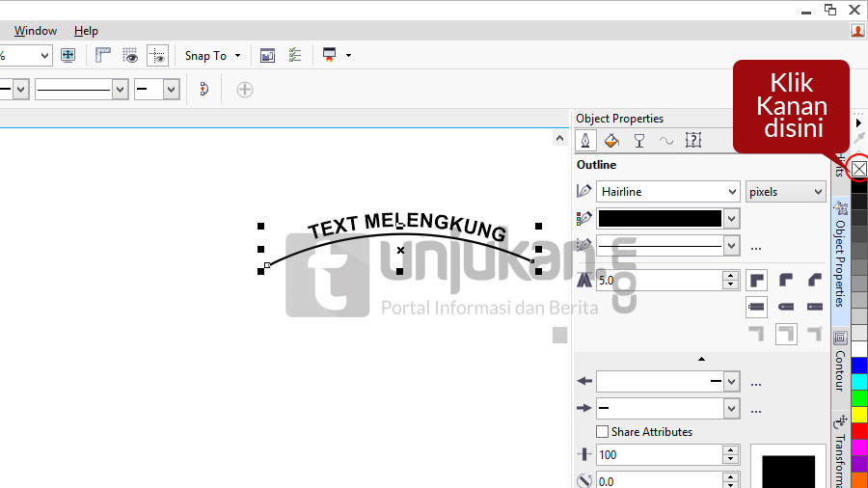The image size is (868, 488).
Task: Click the No Color swatch in palette
Action: click(x=858, y=169)
